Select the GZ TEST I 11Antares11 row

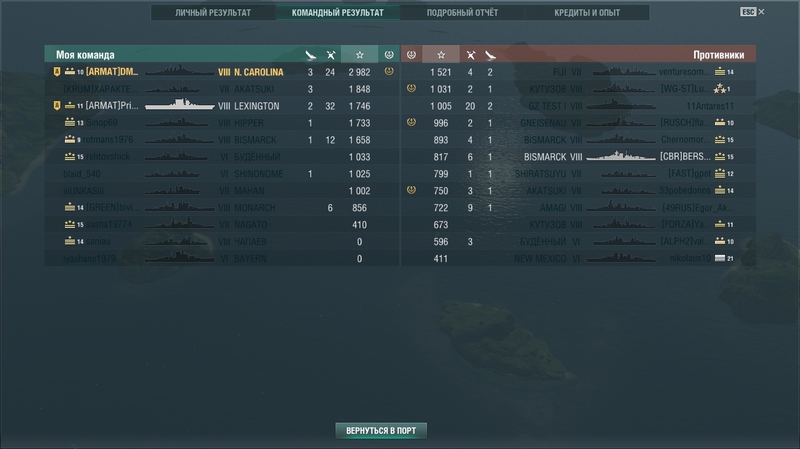tap(579, 106)
